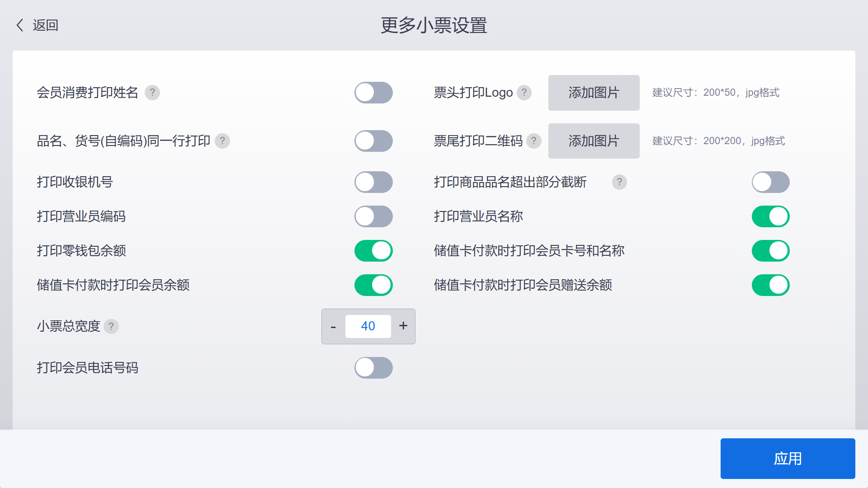Screen dimensions: 868x488
Task: Click help icon beside 品名、货号(自编码)同一行打印
Action: [222, 141]
